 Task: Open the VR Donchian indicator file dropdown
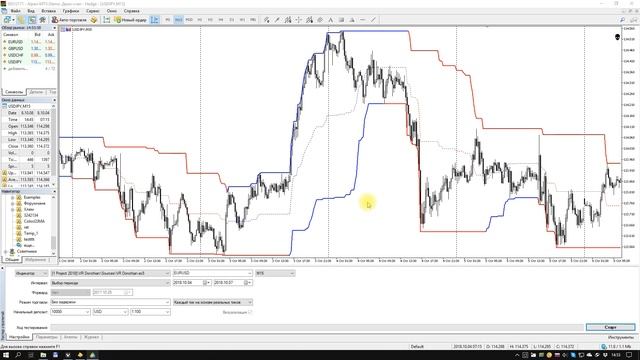pos(110,273)
